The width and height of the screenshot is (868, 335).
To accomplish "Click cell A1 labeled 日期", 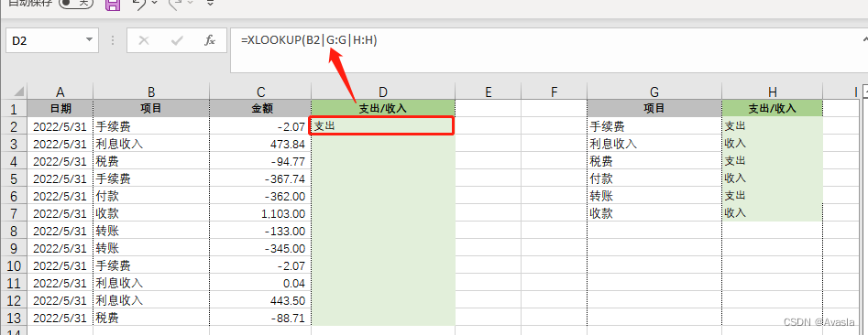I will pos(60,108).
